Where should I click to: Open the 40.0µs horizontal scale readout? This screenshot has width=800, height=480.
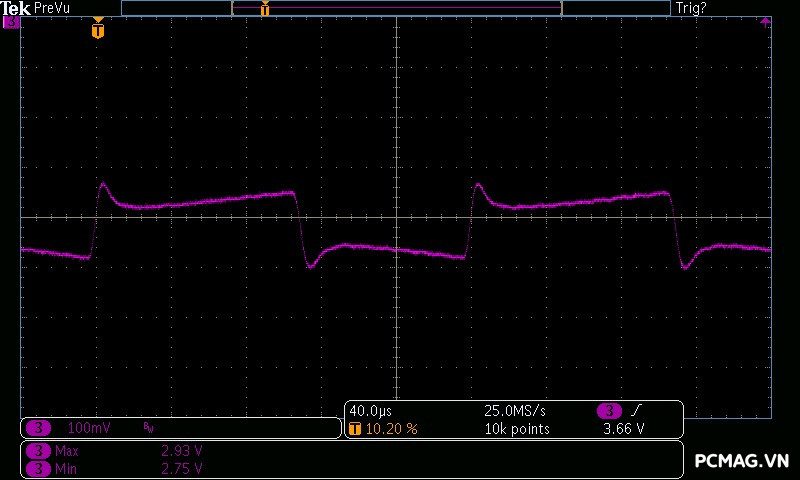(370, 411)
